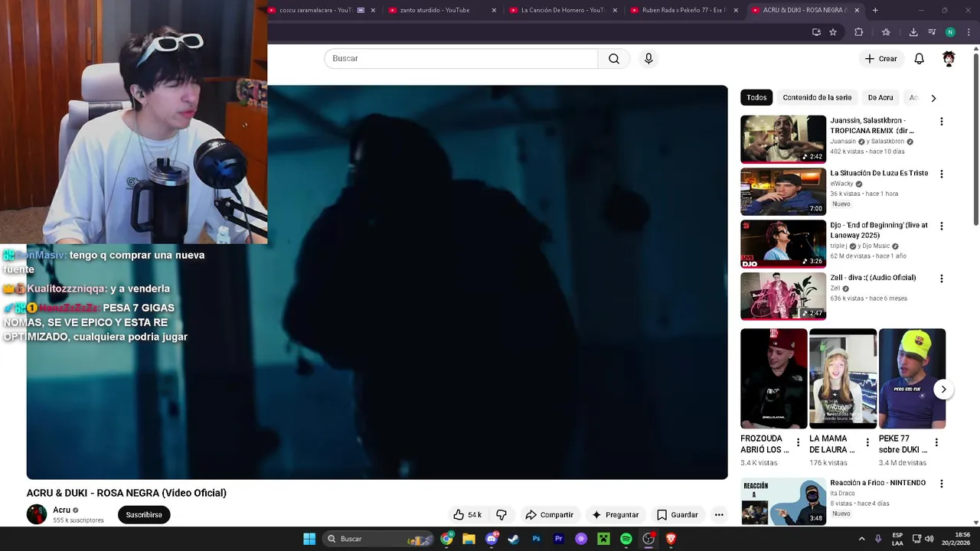Launch Premiere Pro from the taskbar

coord(558,539)
